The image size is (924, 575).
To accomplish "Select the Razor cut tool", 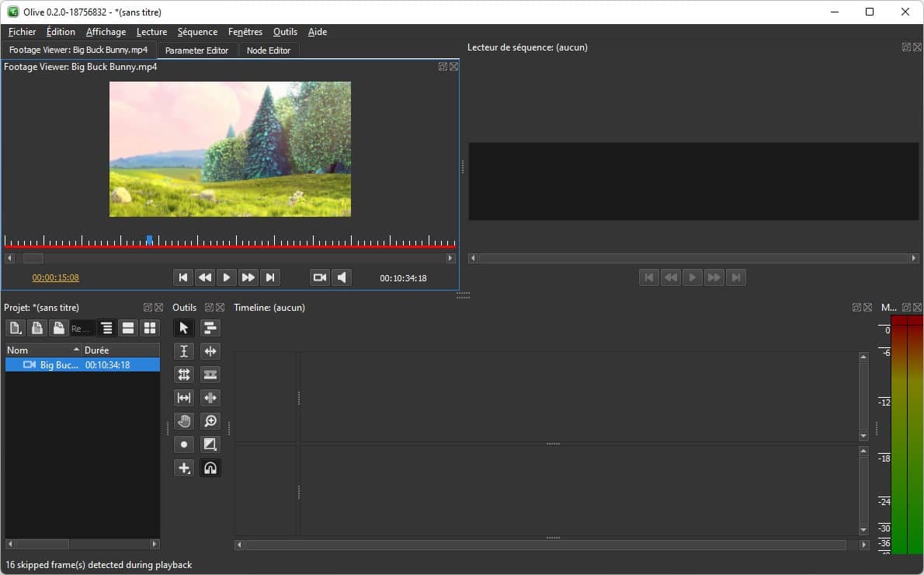I will pyautogui.click(x=210, y=375).
